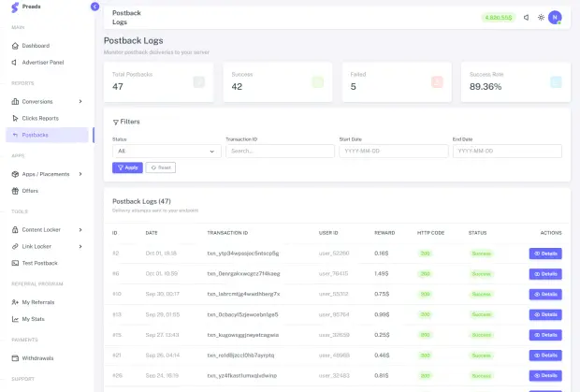Image resolution: width=580 pixels, height=392 pixels.
Task: Click the Apps / Placements cube icon
Action: 15,174
